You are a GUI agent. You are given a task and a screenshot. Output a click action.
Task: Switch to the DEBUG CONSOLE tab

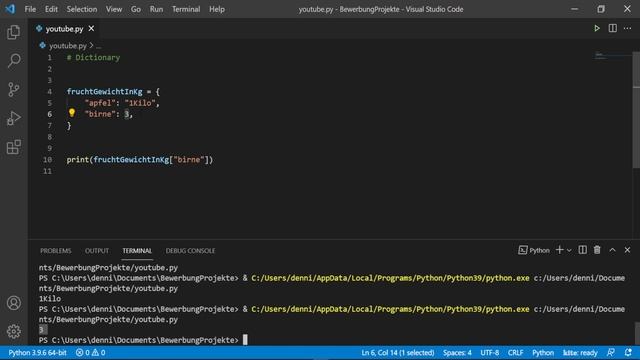pyautogui.click(x=190, y=251)
